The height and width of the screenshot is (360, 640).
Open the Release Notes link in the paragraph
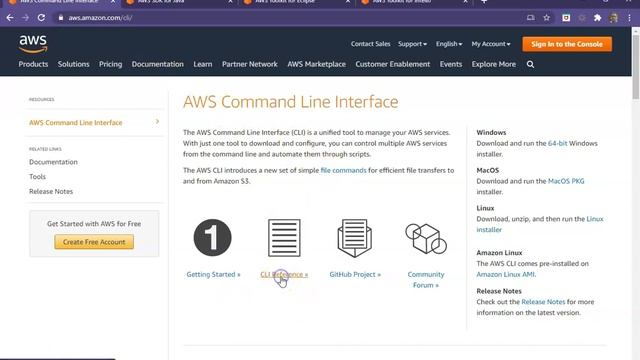coord(543,302)
